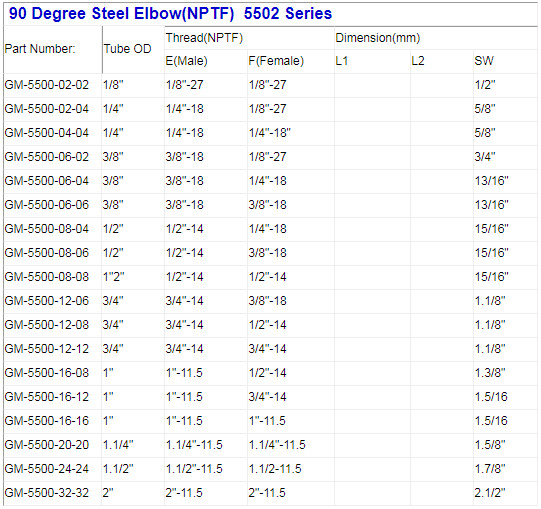Image resolution: width=541 pixels, height=509 pixels.
Task: Select the Part Number column header
Action: (x=40, y=49)
